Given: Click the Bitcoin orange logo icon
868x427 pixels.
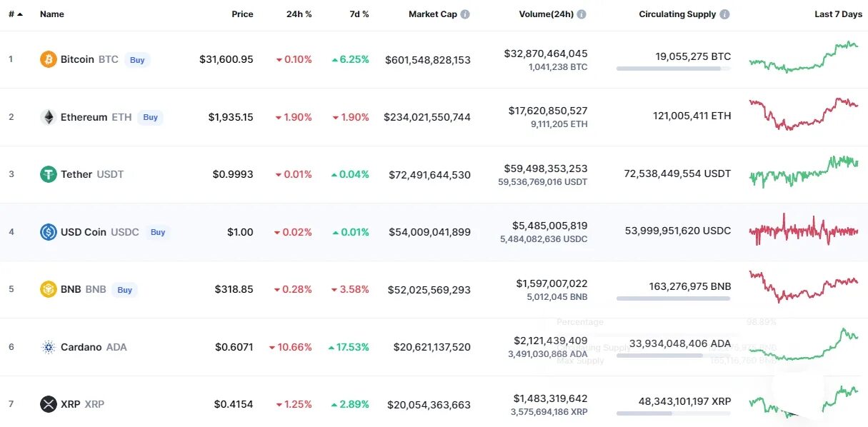Looking at the screenshot, I should pyautogui.click(x=48, y=59).
